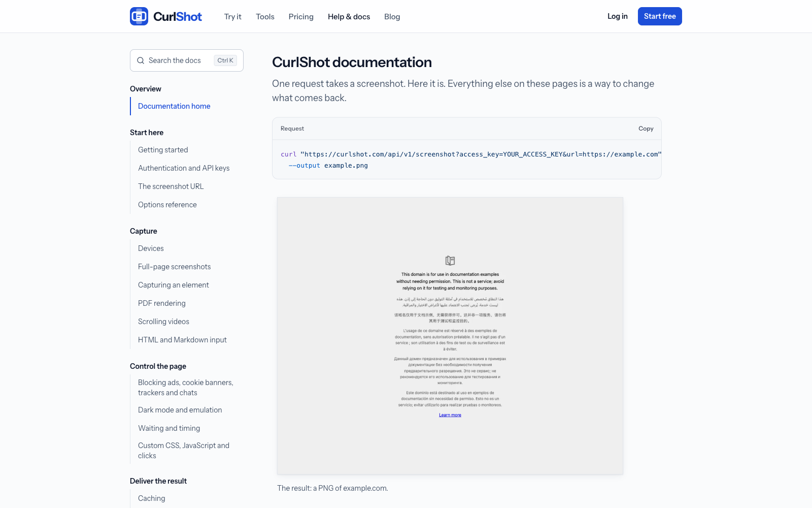Image resolution: width=812 pixels, height=508 pixels.
Task: Open the Tools menu item
Action: [x=265, y=17]
